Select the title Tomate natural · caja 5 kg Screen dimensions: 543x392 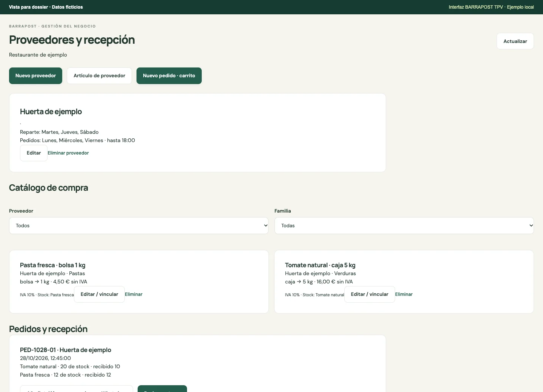[x=320, y=265]
